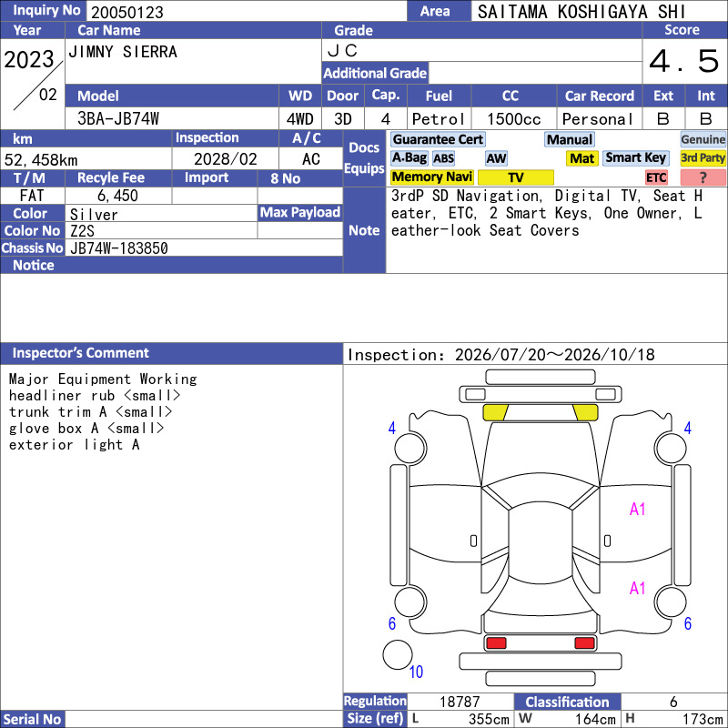Click the yellow Memory Navi badge
The height and width of the screenshot is (728, 728).
[431, 177]
